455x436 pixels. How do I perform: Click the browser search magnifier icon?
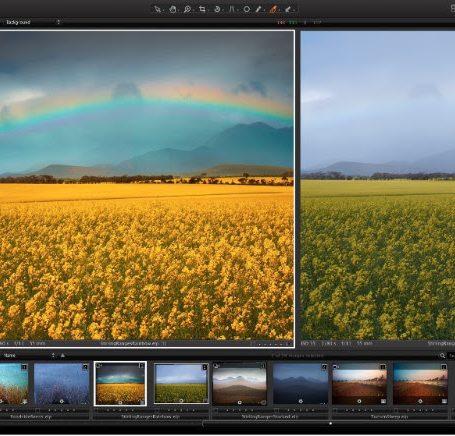tap(442, 356)
